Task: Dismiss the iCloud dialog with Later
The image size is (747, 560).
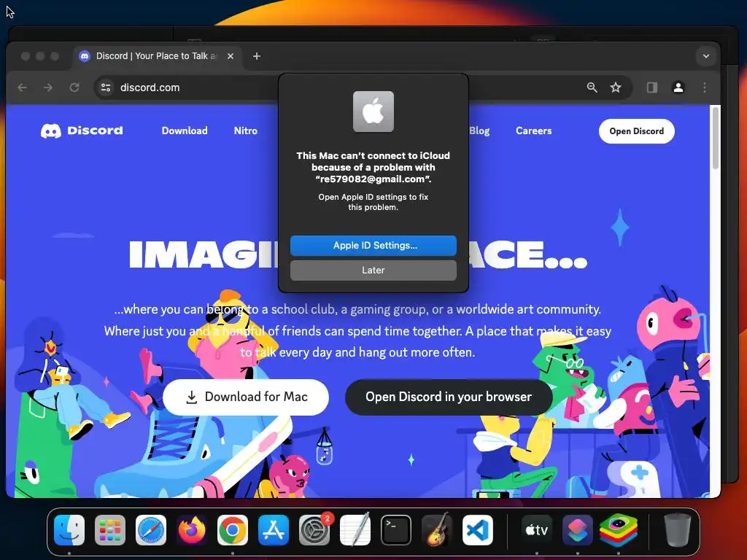Action: click(x=373, y=271)
